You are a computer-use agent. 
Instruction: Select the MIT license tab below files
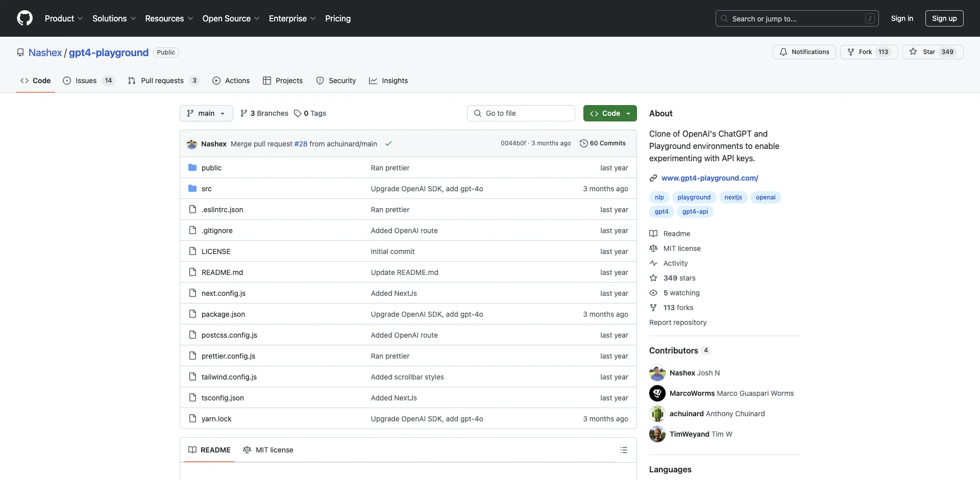268,450
